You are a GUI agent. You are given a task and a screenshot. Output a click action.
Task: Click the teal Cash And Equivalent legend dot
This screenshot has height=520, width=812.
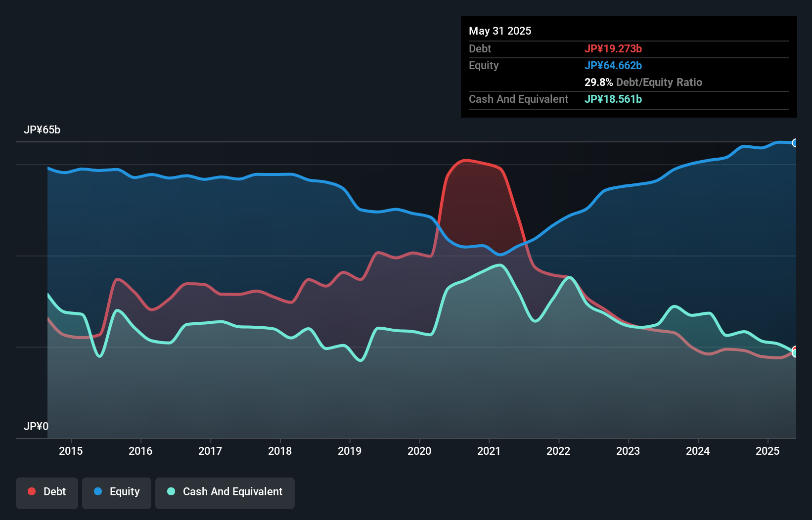(171, 491)
